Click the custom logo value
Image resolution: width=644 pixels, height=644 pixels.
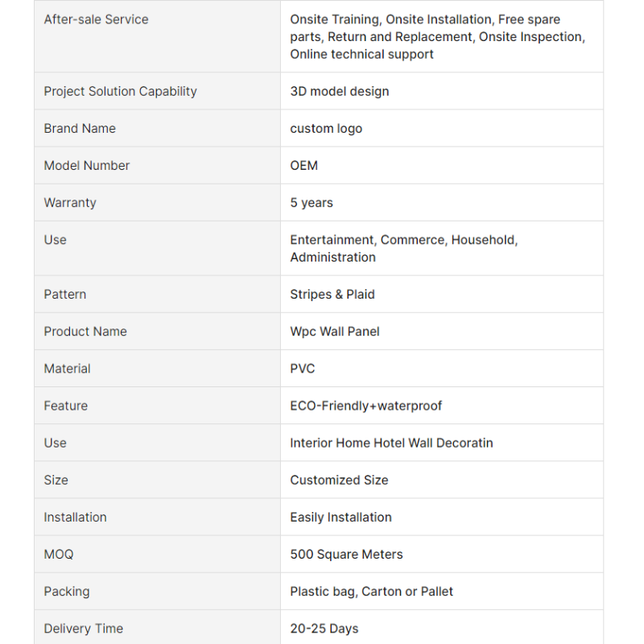[326, 128]
